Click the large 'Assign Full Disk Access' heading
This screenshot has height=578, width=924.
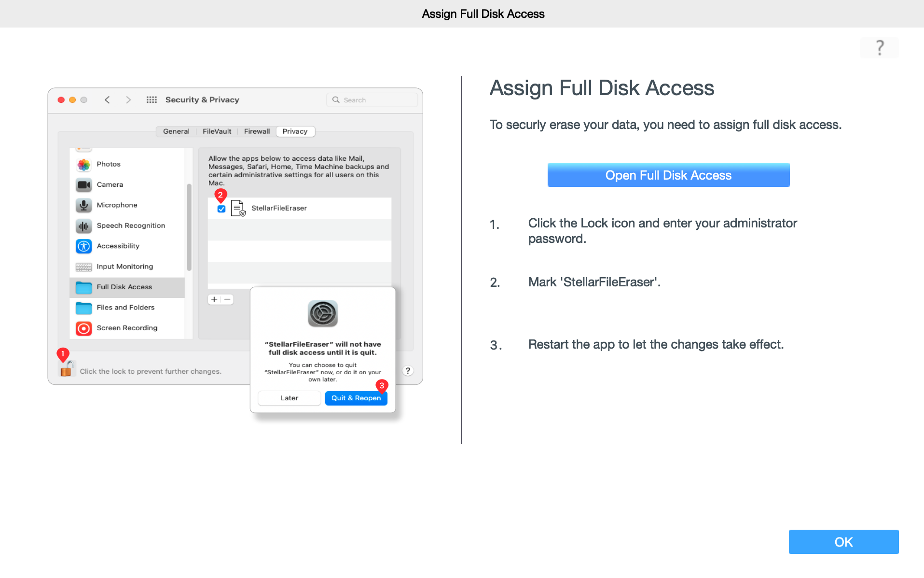[x=602, y=88]
